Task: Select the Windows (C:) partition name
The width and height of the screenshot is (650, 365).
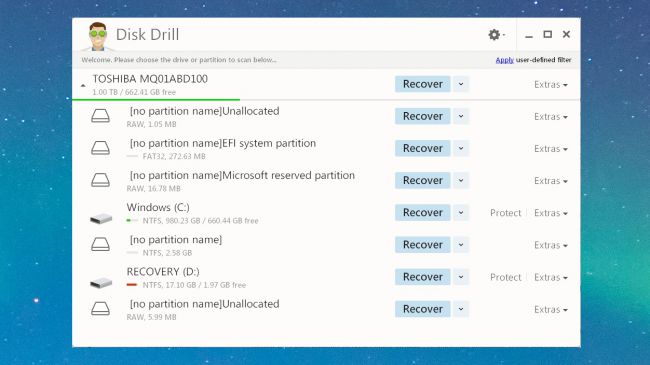Action: (158, 207)
